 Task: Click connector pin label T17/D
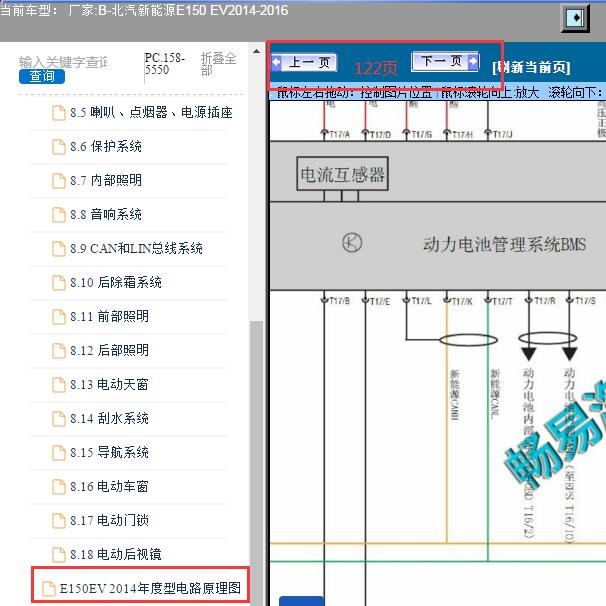point(381,134)
